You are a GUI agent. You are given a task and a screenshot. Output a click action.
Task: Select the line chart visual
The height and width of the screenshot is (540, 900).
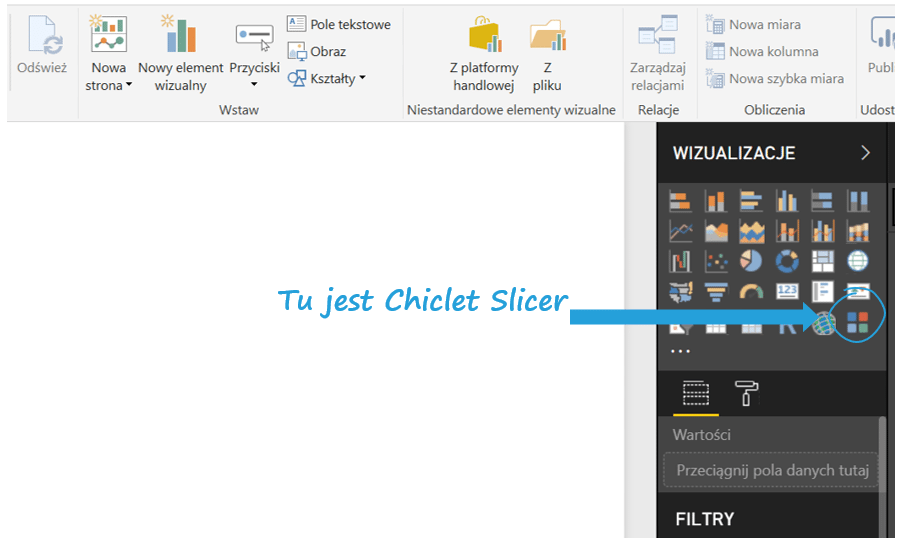(681, 231)
